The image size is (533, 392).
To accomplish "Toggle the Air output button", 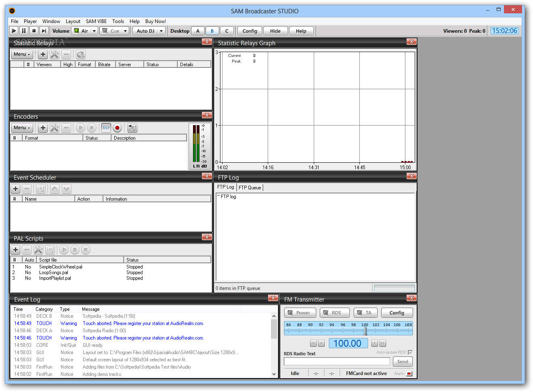I will (x=81, y=31).
